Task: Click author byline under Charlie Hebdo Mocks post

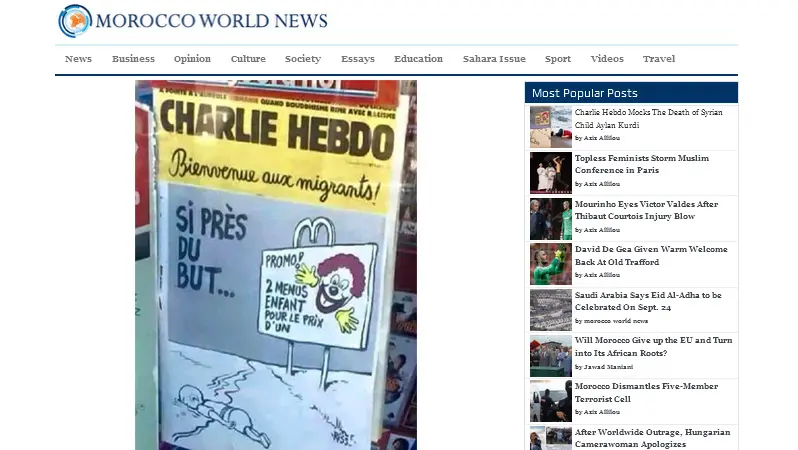Action: point(597,138)
